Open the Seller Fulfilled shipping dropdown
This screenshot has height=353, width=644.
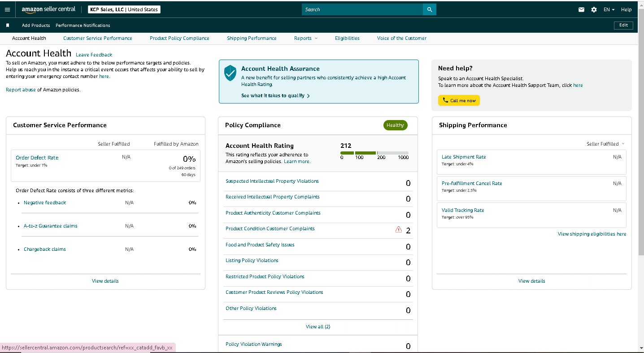pyautogui.click(x=605, y=144)
